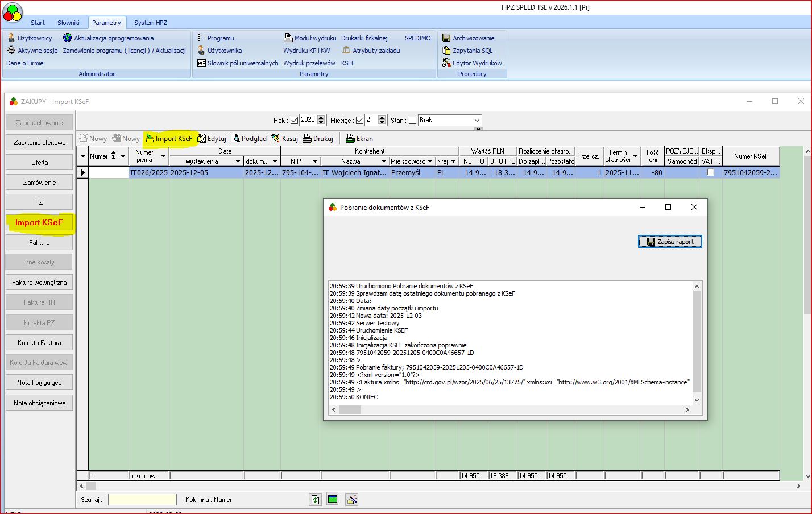Click the Szukaj search input field
Screen dimensions: 812x514
[x=142, y=499]
